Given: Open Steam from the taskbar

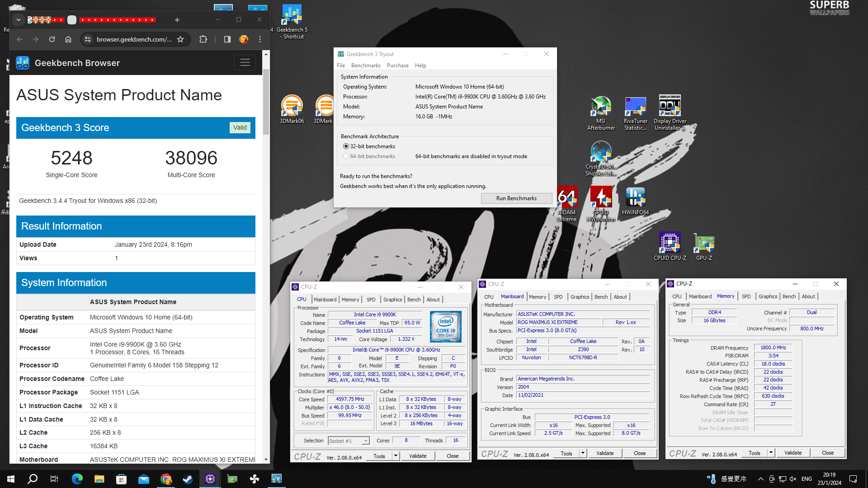Looking at the screenshot, I should (188, 479).
